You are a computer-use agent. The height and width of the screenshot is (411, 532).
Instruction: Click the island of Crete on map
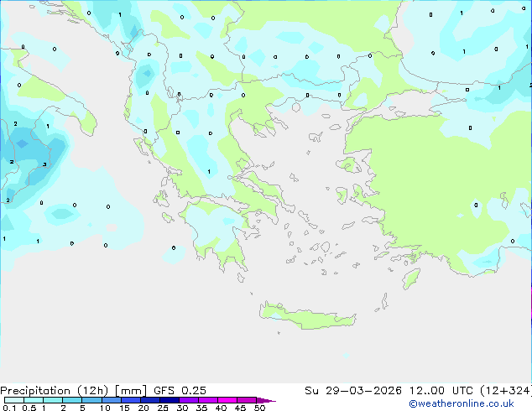tap(307, 315)
